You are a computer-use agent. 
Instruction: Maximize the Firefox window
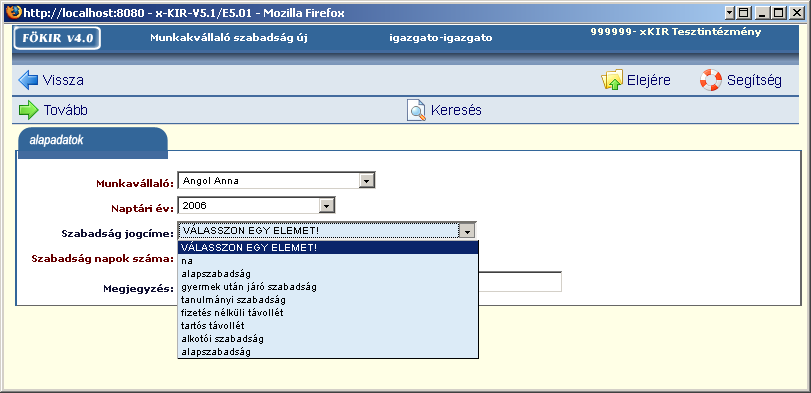pyautogui.click(x=780, y=13)
